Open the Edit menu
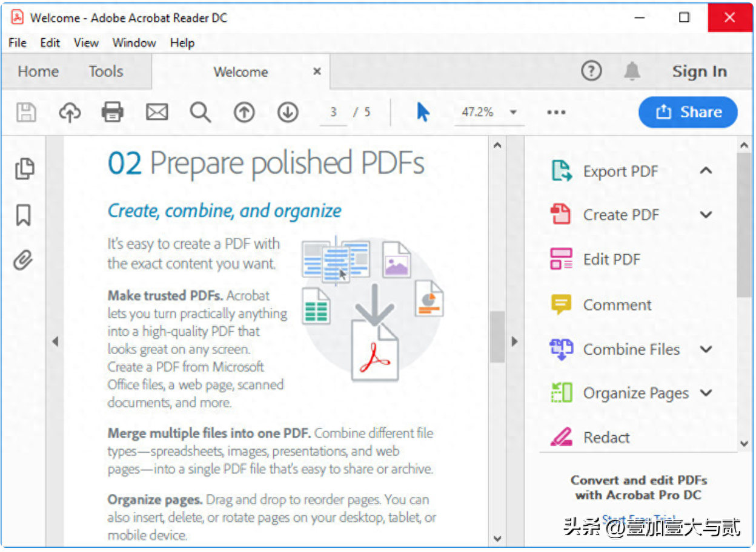Viewport: 756px width, 552px height. pyautogui.click(x=50, y=43)
